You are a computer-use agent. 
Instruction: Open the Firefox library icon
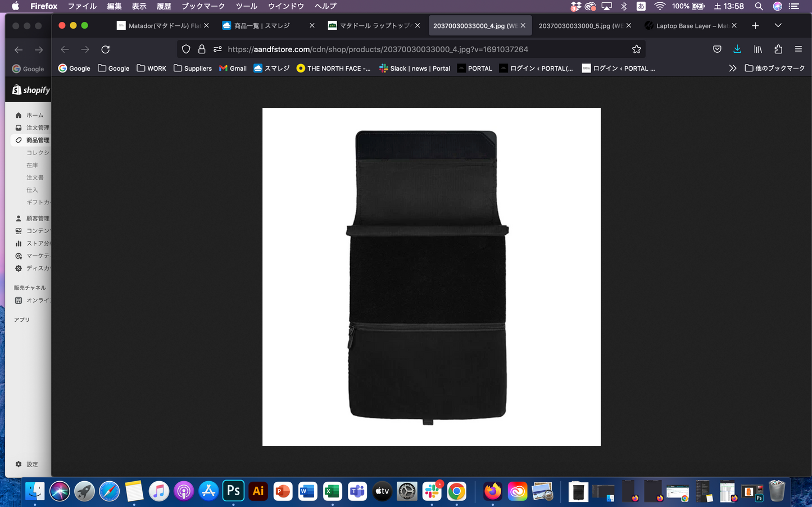[757, 49]
